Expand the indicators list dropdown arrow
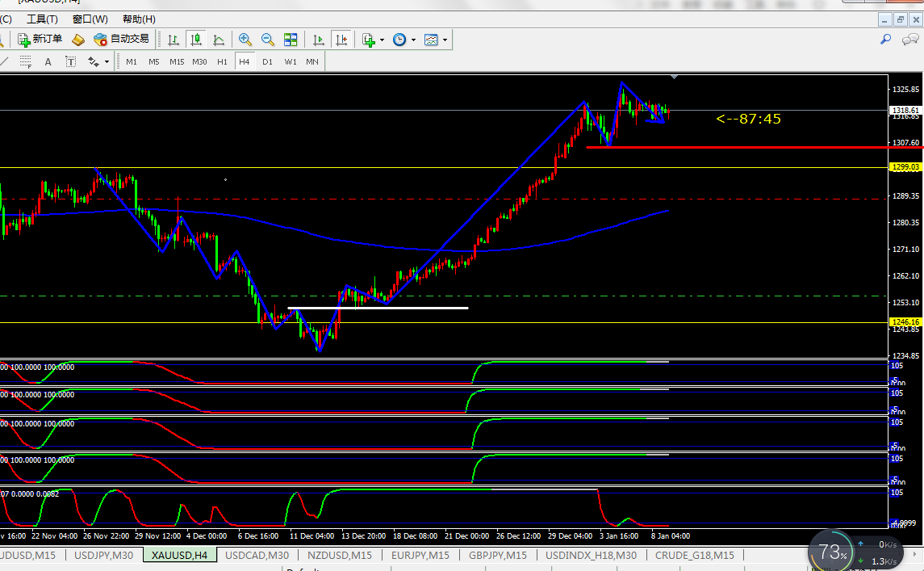This screenshot has width=924, height=571. coord(382,40)
